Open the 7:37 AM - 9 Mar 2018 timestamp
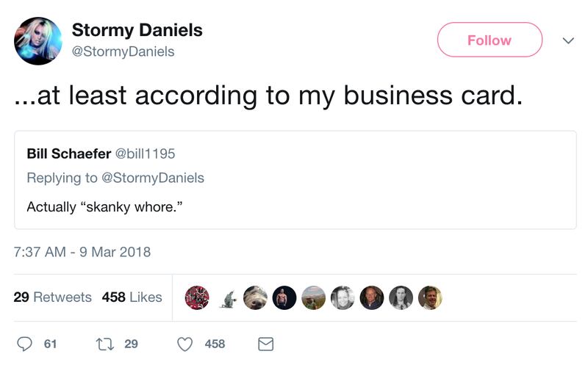Viewport: 588px width, 365px height. tap(82, 252)
